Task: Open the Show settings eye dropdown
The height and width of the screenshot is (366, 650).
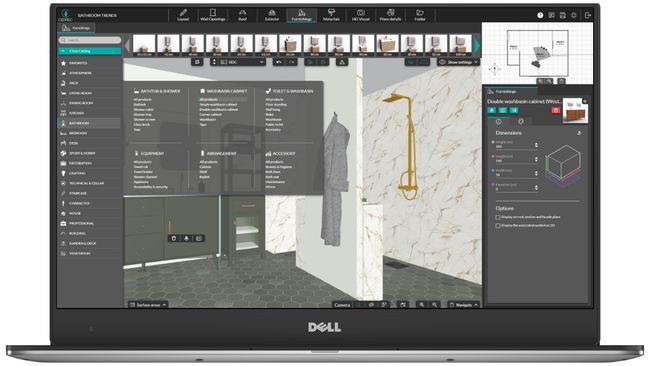Action: [x=458, y=62]
